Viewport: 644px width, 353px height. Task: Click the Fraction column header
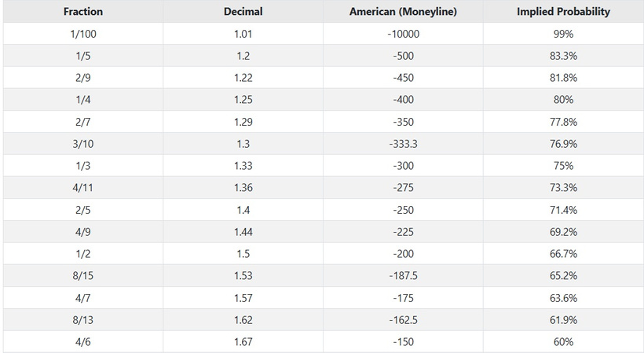(83, 12)
